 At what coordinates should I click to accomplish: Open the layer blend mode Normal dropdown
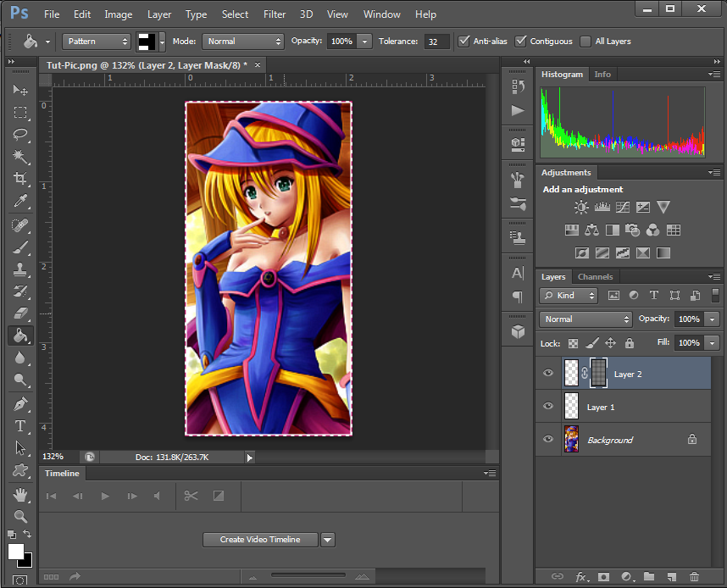pos(585,319)
